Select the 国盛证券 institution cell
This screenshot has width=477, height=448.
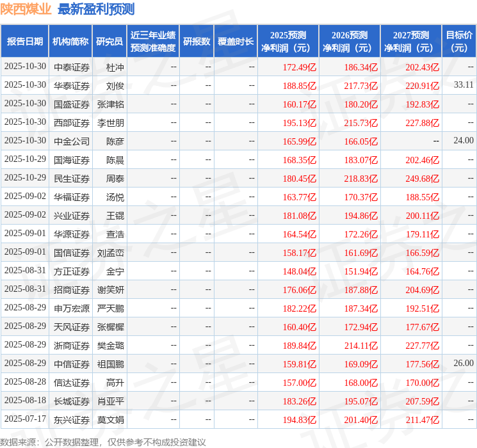(72, 104)
